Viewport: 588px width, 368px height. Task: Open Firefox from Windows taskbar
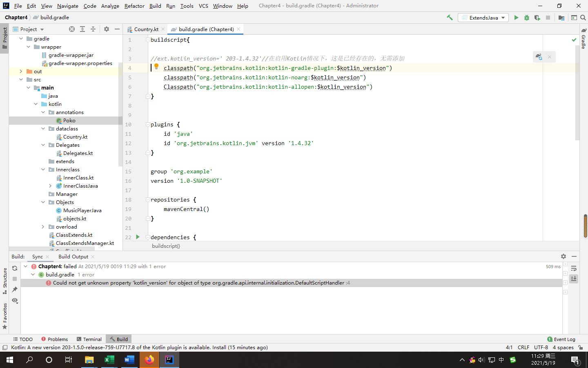pos(149,360)
